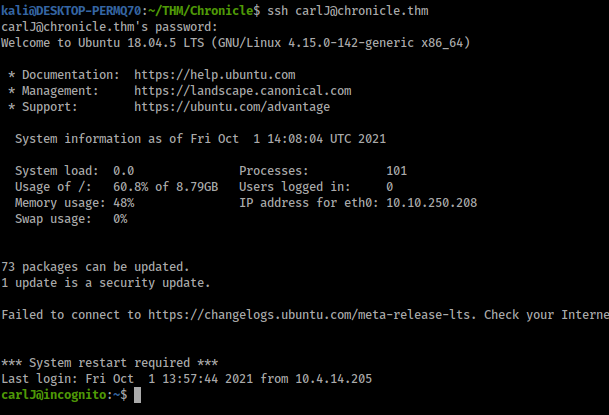Click the Swap usage 0% value
The width and height of the screenshot is (609, 415).
click(120, 219)
